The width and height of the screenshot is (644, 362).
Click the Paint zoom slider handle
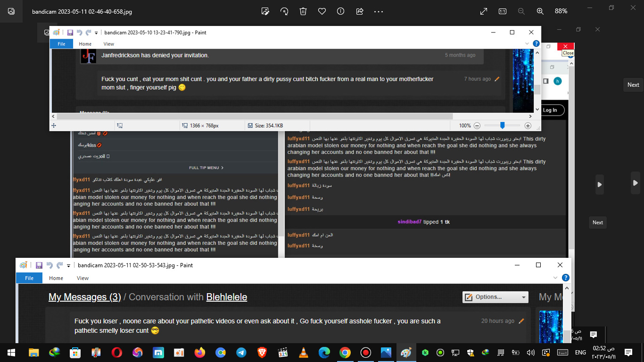point(503,125)
